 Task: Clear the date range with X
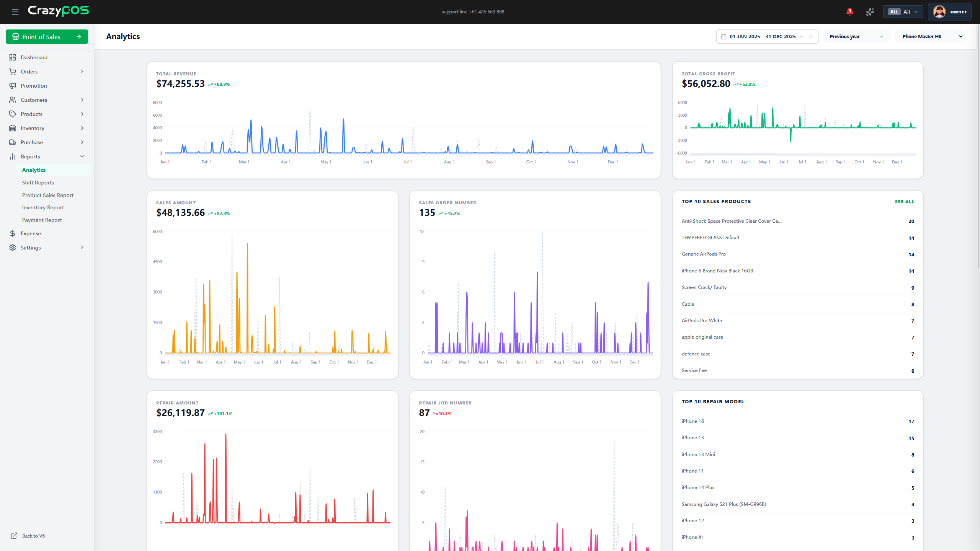tap(811, 37)
